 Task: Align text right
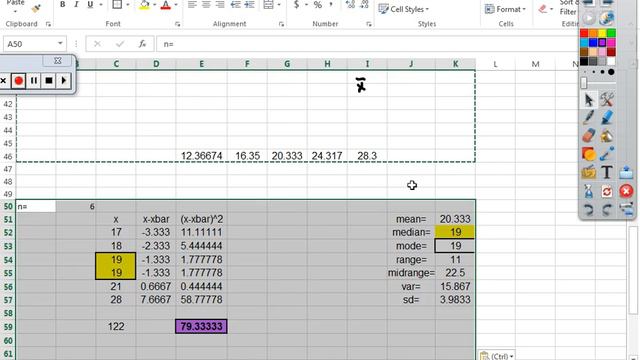[220, 4]
